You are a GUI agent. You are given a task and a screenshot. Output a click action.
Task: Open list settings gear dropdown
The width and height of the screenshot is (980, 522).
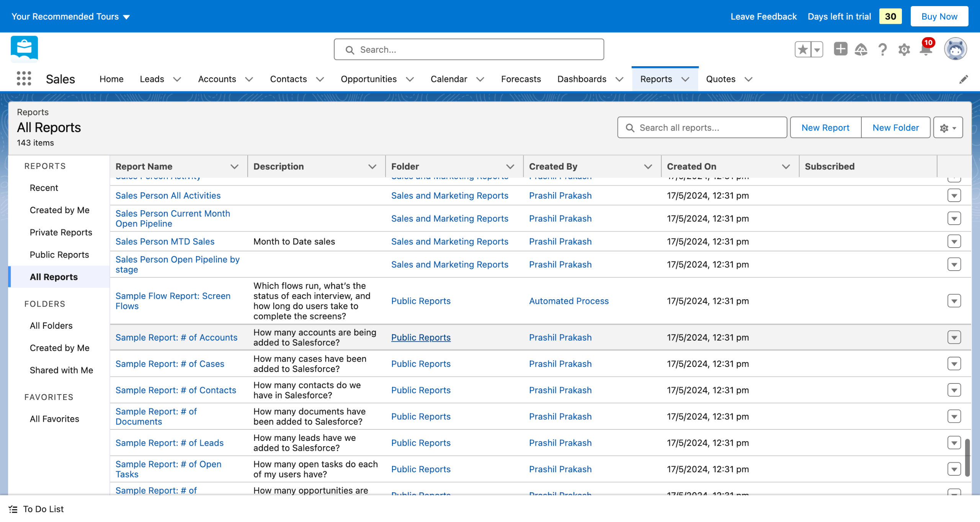948,127
